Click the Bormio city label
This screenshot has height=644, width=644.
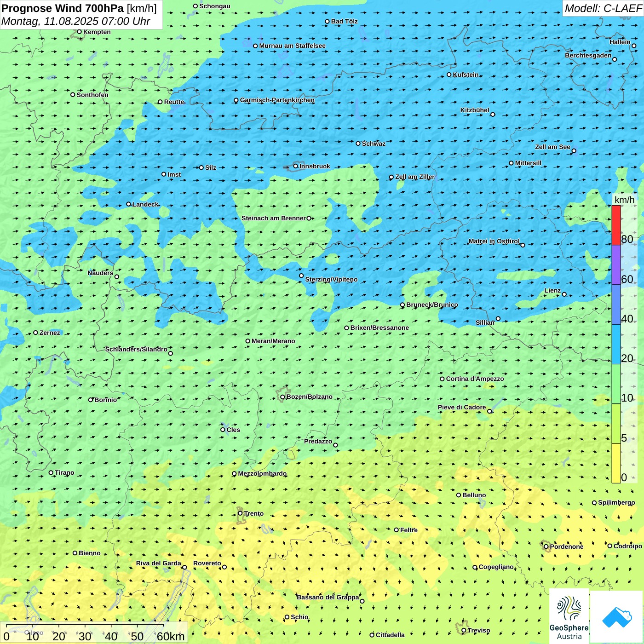pyautogui.click(x=105, y=400)
